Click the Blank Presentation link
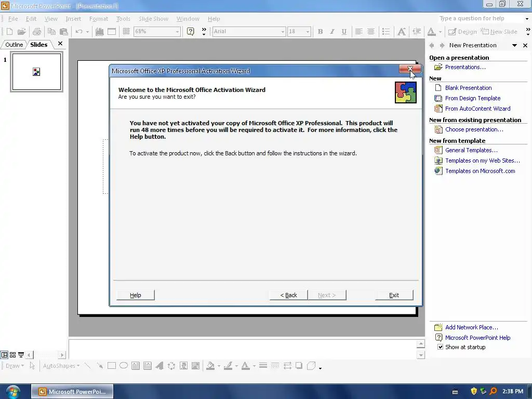The image size is (532, 399). click(468, 88)
